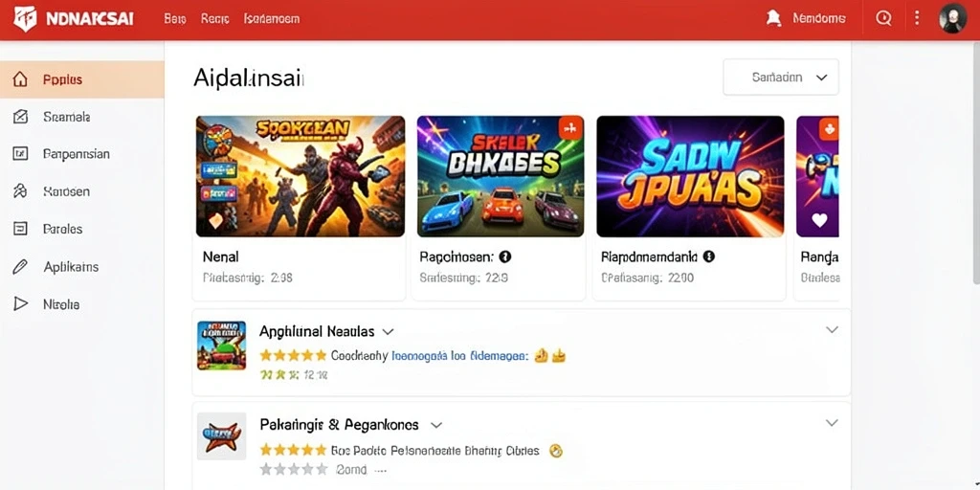
Task: Click the pencil icon beside Aplikains
Action: [x=20, y=267]
